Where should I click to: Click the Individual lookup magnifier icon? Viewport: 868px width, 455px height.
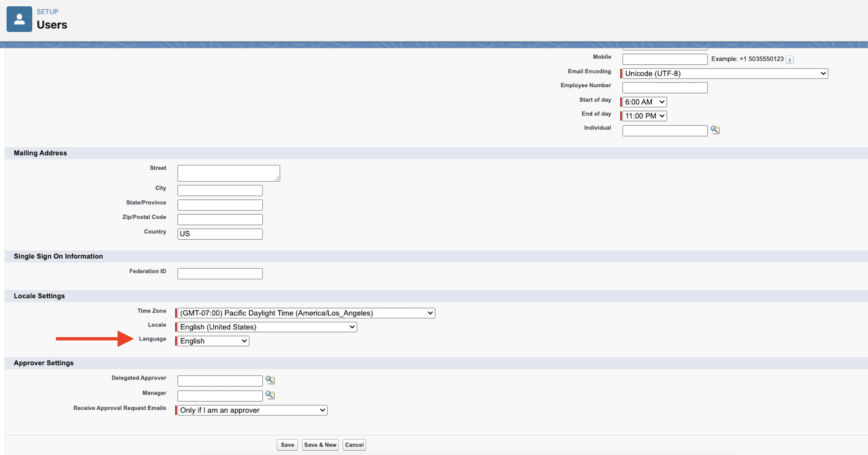(715, 130)
